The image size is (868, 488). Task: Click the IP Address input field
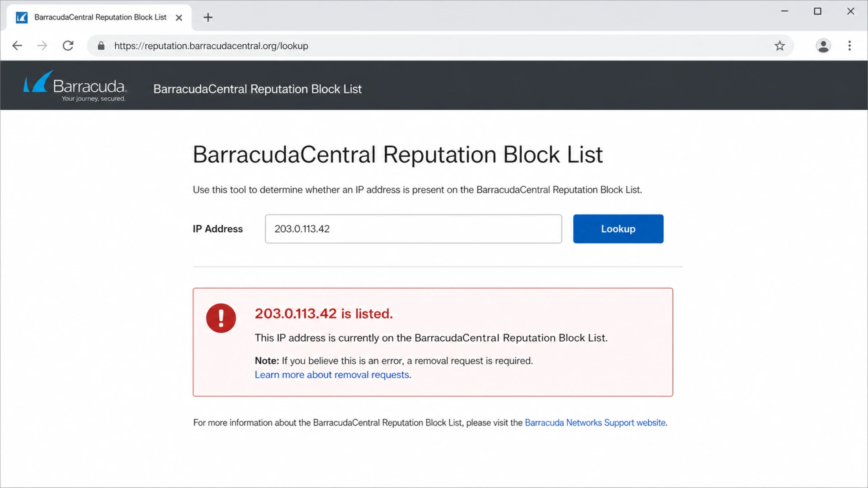[413, 229]
